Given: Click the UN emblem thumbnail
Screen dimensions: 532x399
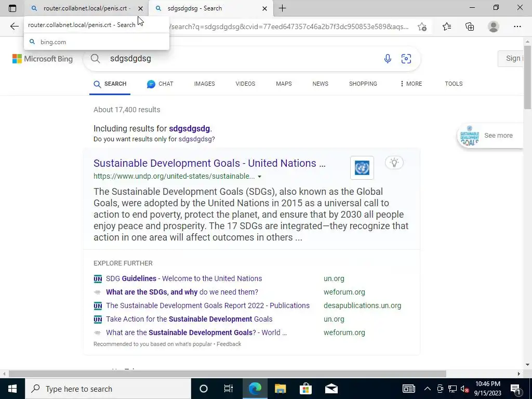Looking at the screenshot, I should (362, 168).
